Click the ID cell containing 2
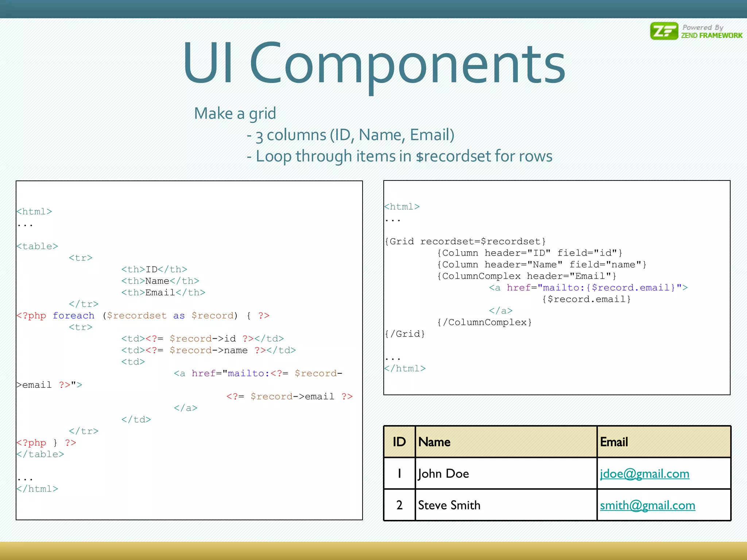Image resolution: width=747 pixels, height=560 pixels. [399, 505]
